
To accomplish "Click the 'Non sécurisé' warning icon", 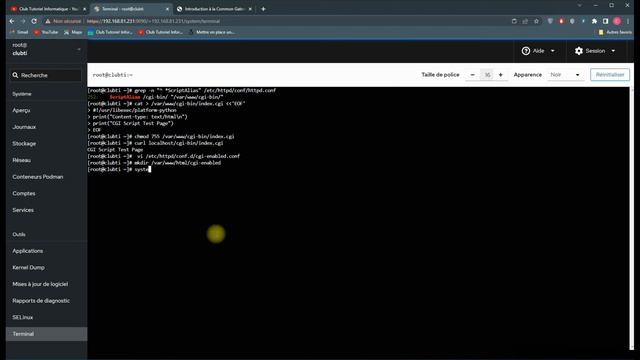I will point(48,21).
